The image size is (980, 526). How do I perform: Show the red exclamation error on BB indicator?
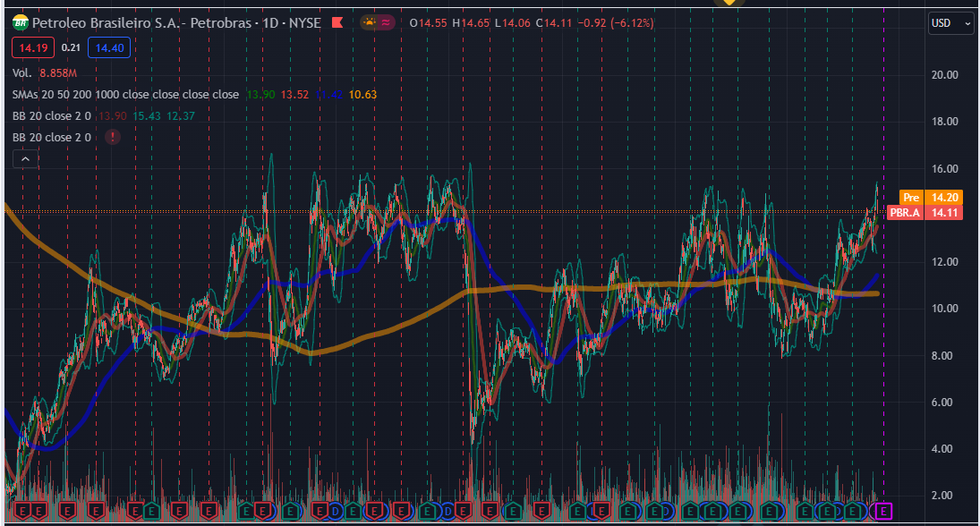[x=112, y=137]
